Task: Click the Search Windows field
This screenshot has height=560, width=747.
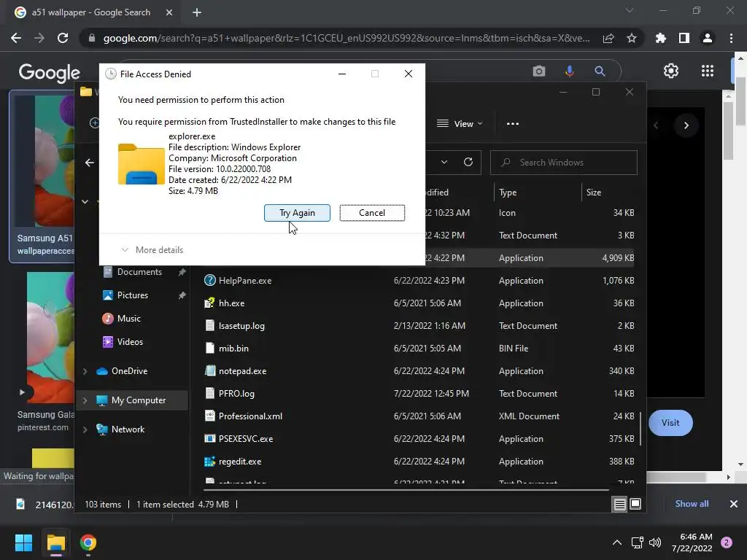Action: click(564, 163)
